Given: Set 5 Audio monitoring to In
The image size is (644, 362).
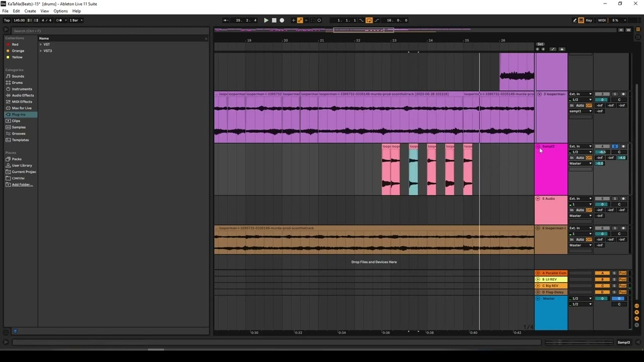Looking at the screenshot, I should coord(572,210).
